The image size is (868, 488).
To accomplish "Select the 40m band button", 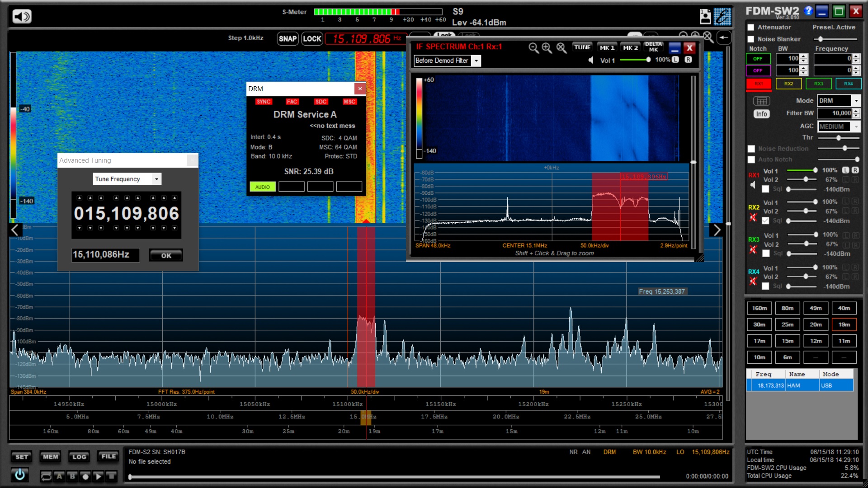I will (x=844, y=308).
